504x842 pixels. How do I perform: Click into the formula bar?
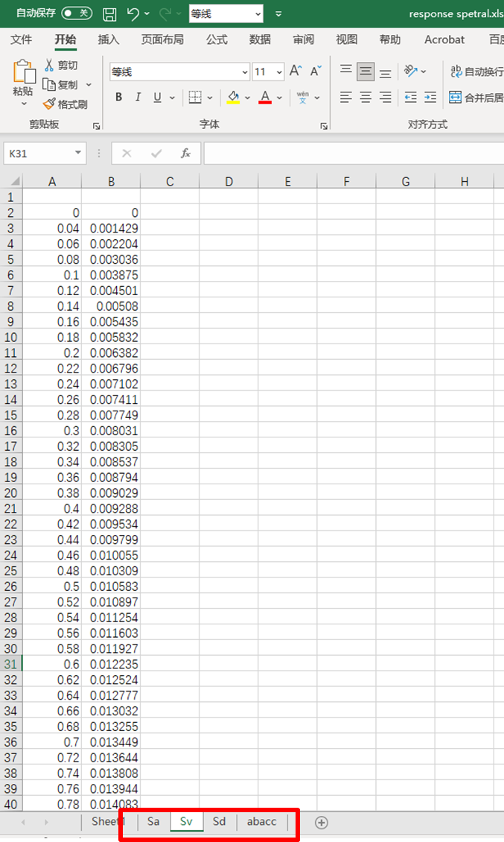point(354,153)
